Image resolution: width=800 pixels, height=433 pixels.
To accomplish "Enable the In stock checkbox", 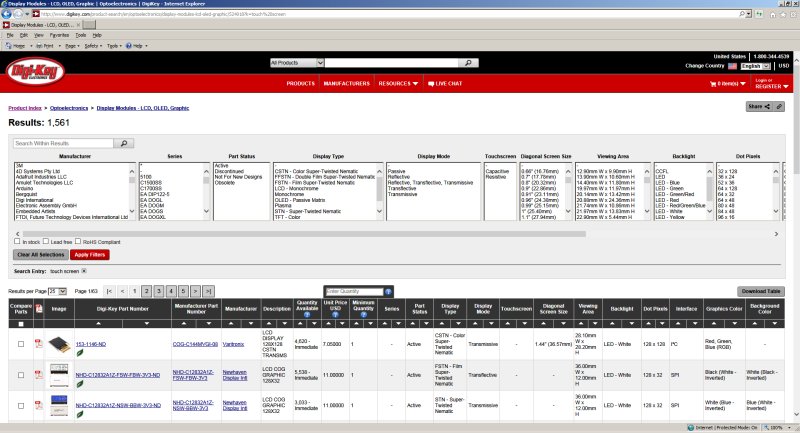I will pos(17,241).
